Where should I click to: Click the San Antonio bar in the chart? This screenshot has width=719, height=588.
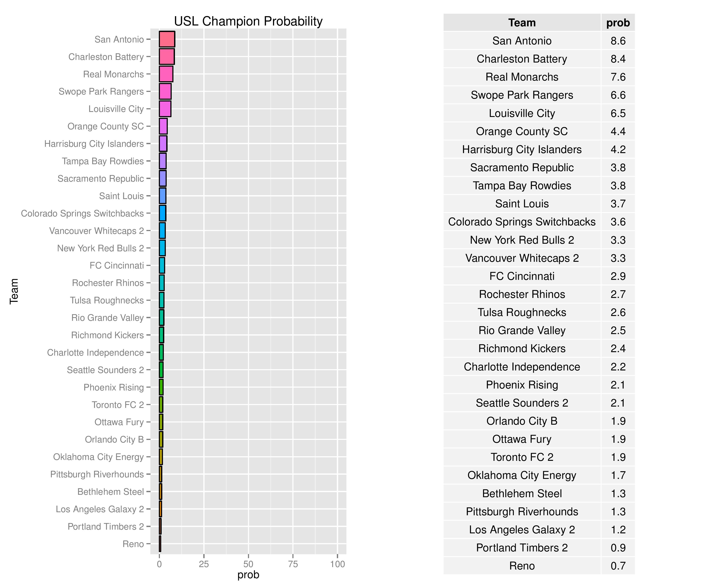tap(167, 39)
